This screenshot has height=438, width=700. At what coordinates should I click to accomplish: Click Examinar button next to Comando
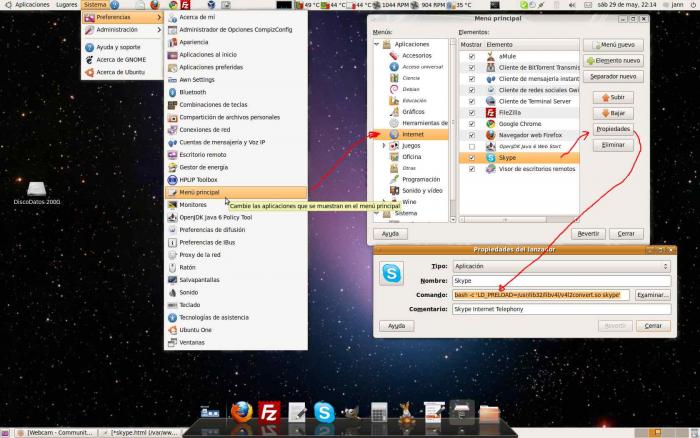pyautogui.click(x=653, y=295)
